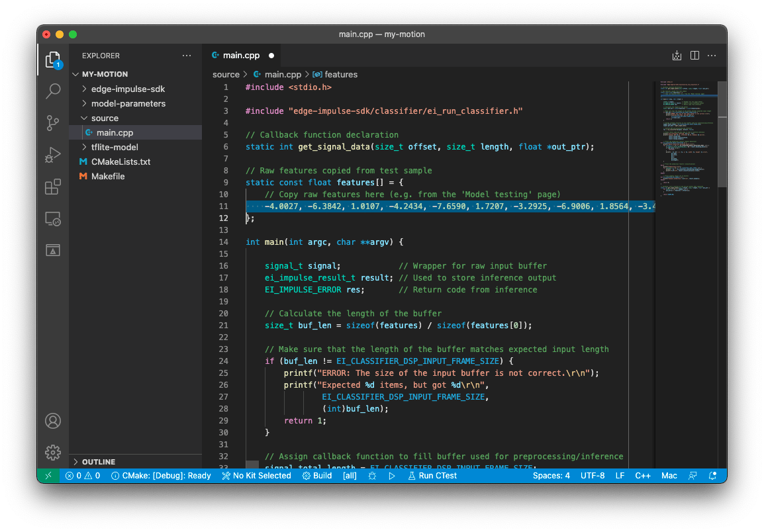Select the main.cpp editor tab

tap(242, 56)
